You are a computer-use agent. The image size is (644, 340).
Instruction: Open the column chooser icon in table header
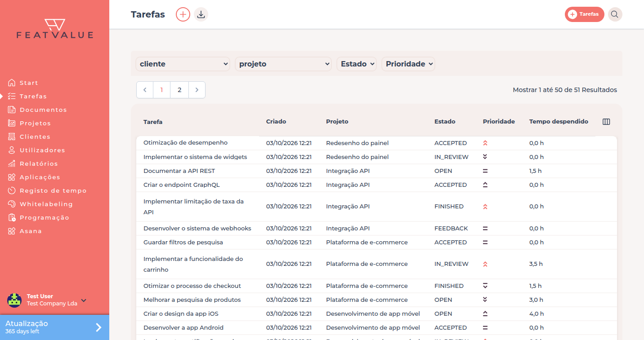(606, 122)
